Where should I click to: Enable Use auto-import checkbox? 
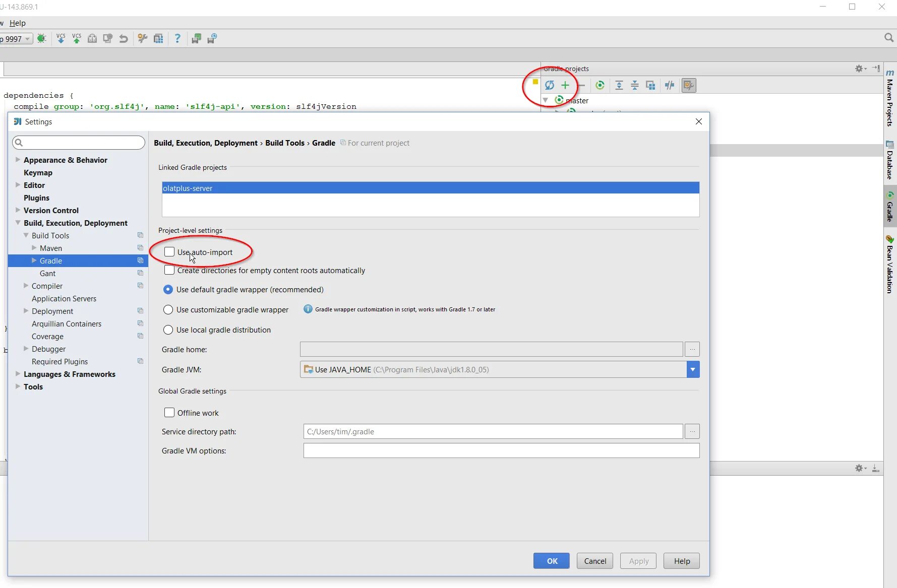tap(169, 252)
